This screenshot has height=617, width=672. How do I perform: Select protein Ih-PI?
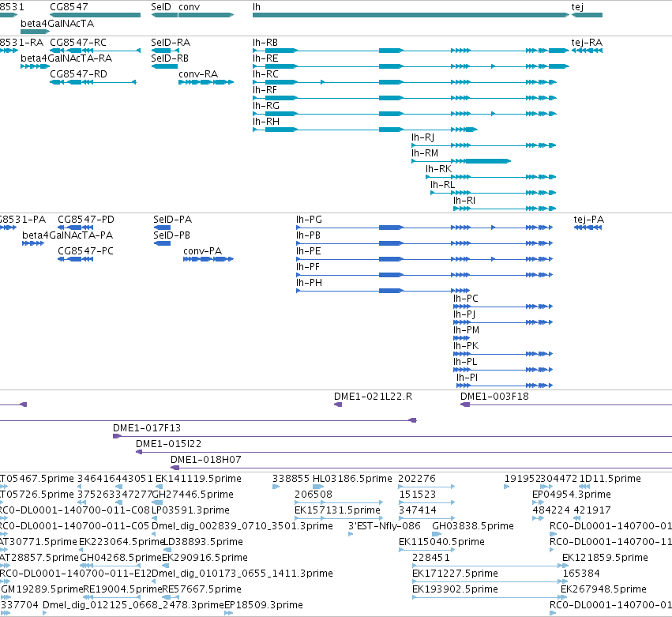pyautogui.click(x=505, y=386)
